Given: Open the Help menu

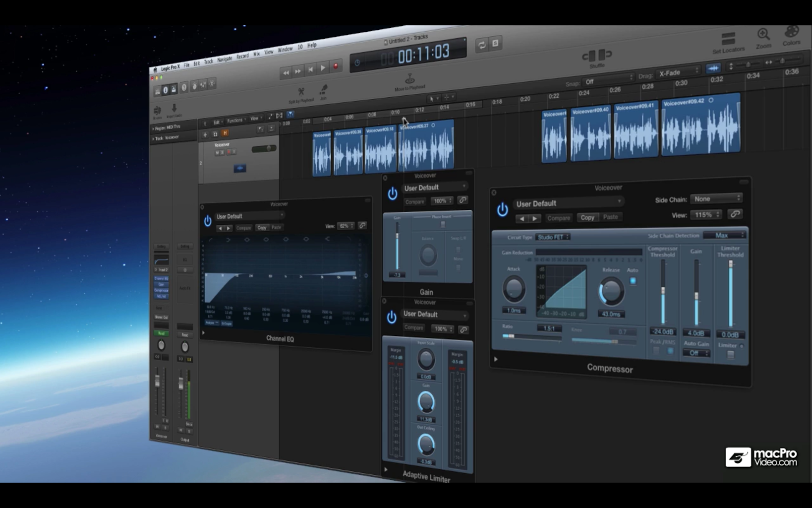Looking at the screenshot, I should tap(312, 45).
